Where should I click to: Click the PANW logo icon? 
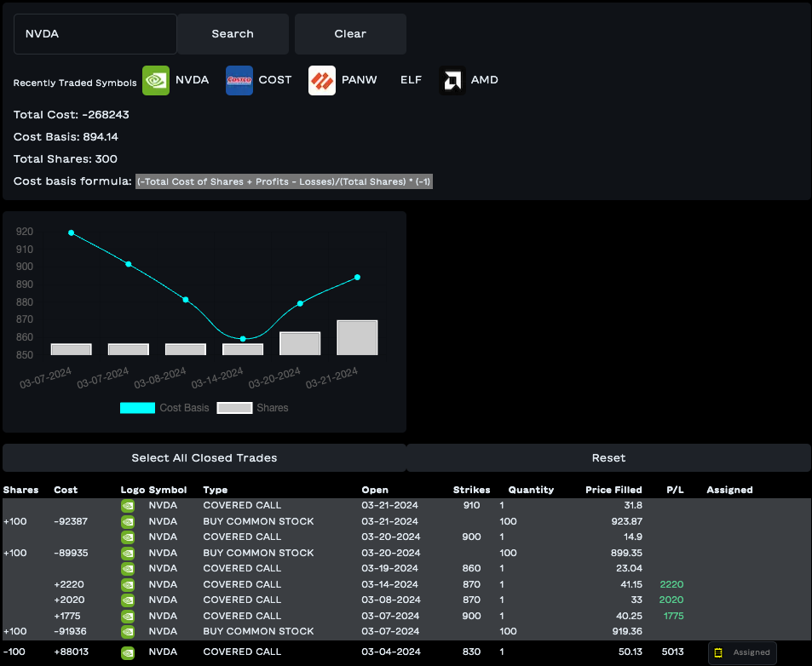tap(322, 80)
